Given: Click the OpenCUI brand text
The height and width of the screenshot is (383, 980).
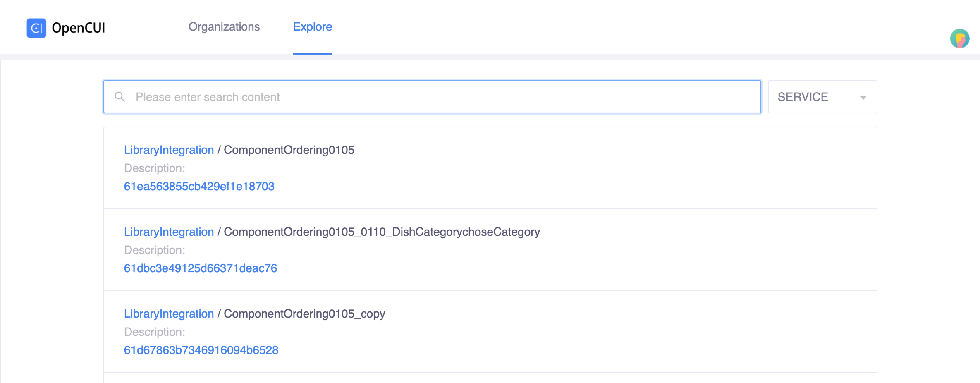Looking at the screenshot, I should (78, 28).
